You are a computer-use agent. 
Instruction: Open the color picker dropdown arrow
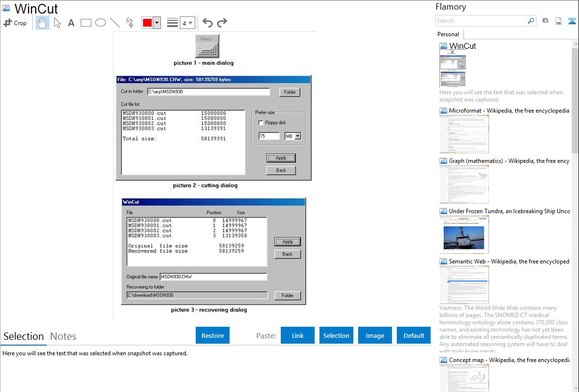(157, 23)
